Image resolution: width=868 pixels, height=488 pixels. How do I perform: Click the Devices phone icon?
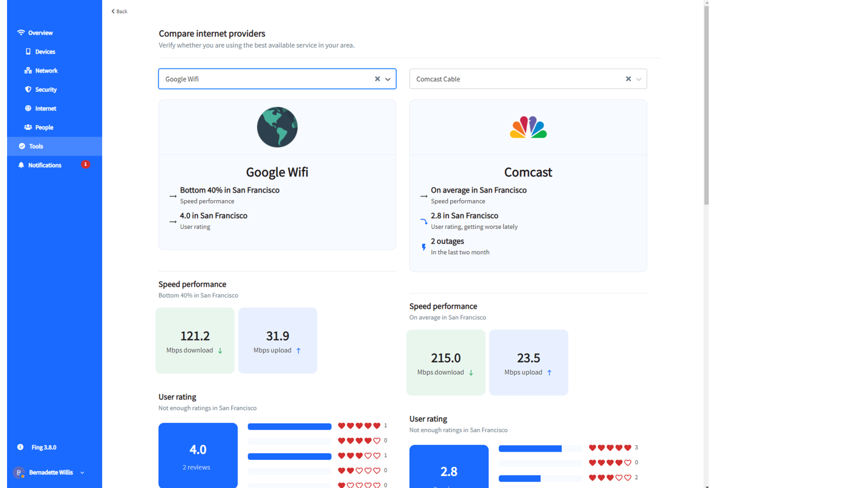pos(28,52)
